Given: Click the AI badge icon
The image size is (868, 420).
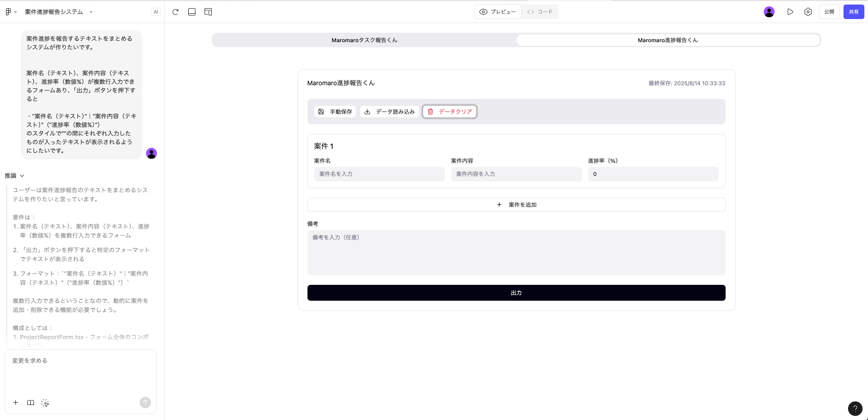Looking at the screenshot, I should click(x=156, y=12).
